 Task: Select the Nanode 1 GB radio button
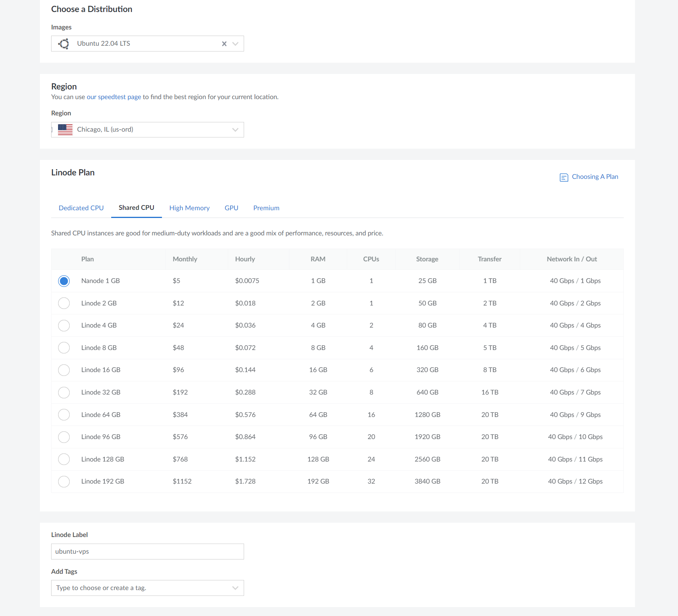point(64,281)
